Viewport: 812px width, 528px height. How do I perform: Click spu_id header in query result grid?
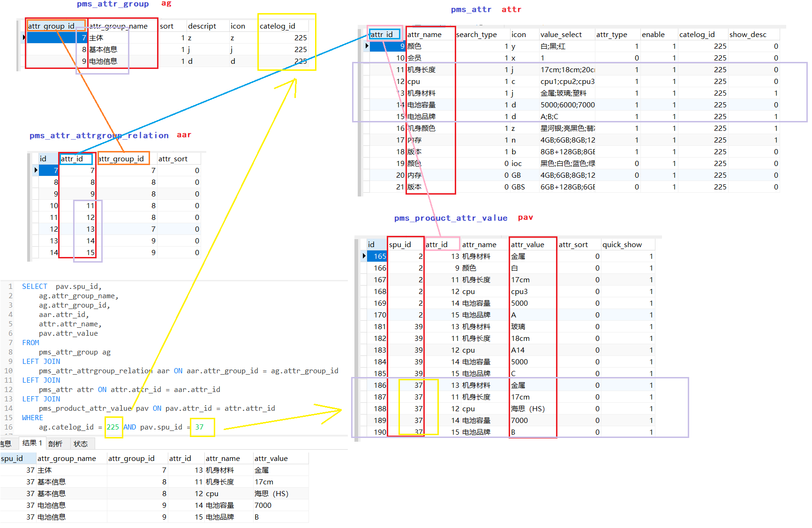12,458
